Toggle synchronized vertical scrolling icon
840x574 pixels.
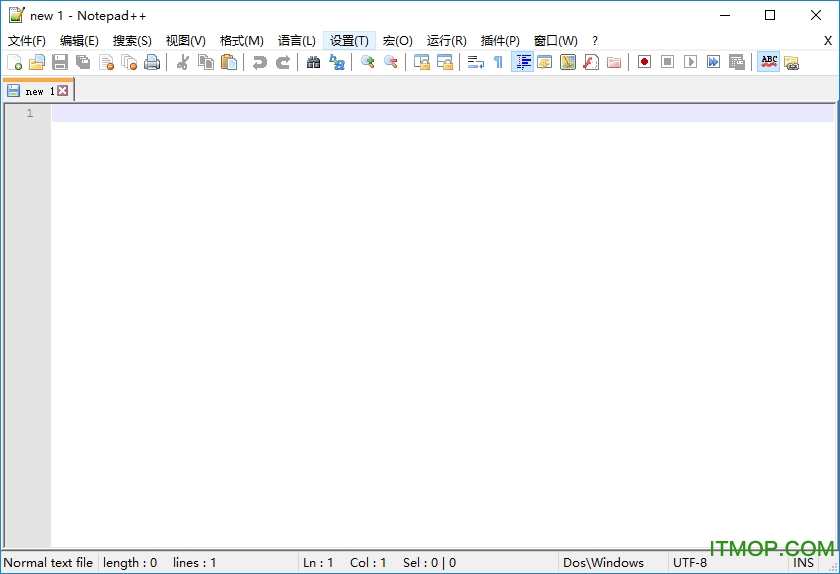(x=422, y=62)
